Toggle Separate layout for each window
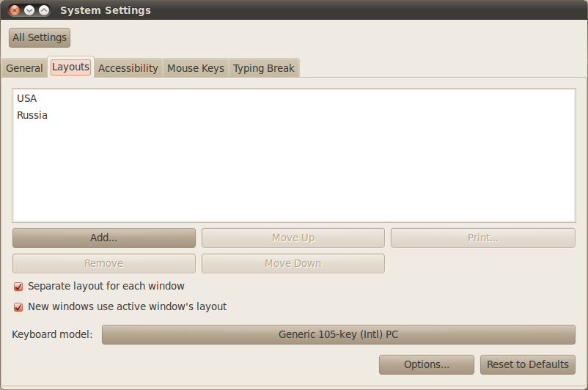The height and width of the screenshot is (390, 588). point(18,287)
